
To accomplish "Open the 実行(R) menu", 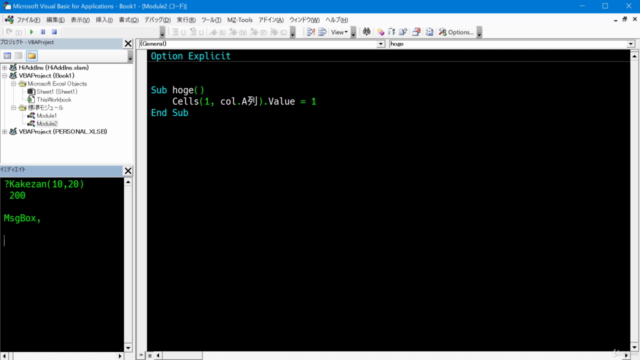I will coord(186,20).
